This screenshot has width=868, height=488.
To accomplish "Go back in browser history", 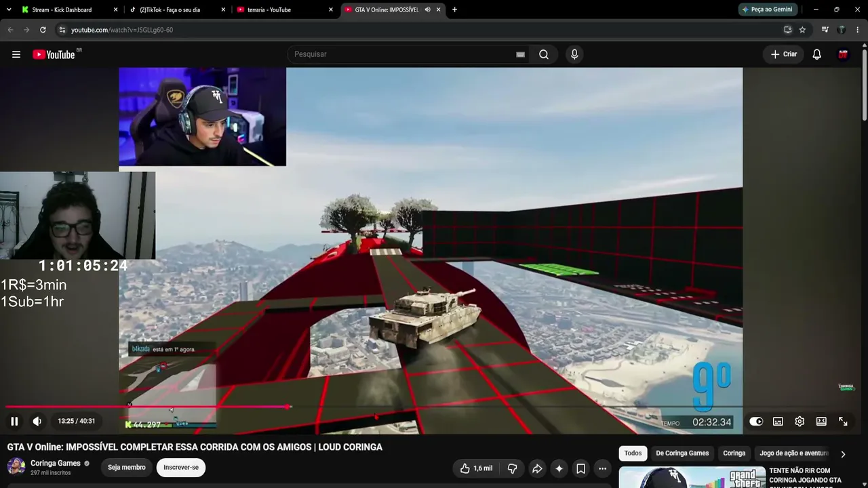I will (x=10, y=30).
